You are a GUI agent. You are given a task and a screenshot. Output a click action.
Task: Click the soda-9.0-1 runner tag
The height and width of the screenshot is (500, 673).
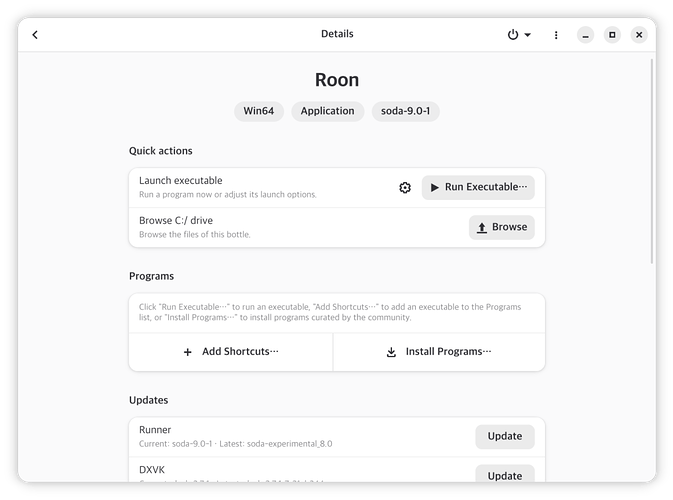pos(405,111)
